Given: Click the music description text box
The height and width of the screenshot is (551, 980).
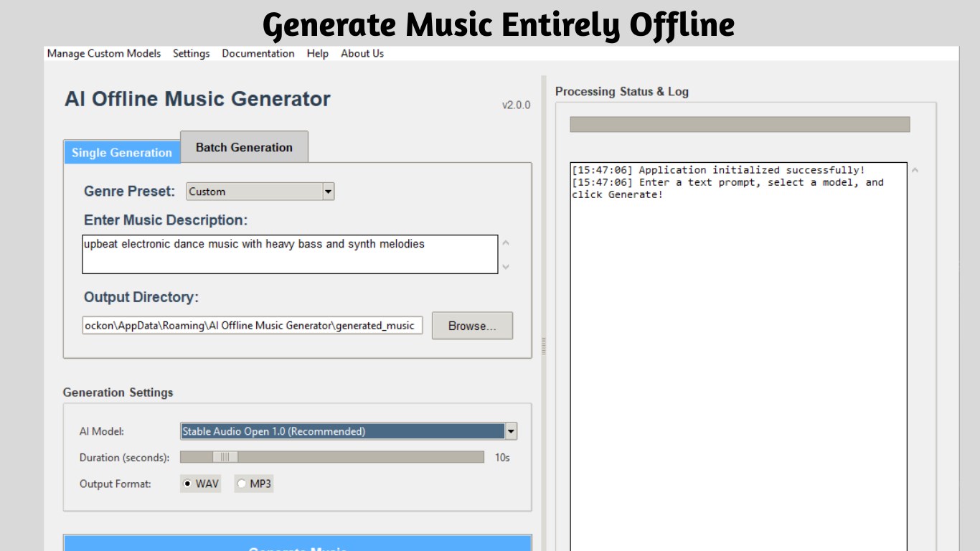Looking at the screenshot, I should pyautogui.click(x=290, y=253).
